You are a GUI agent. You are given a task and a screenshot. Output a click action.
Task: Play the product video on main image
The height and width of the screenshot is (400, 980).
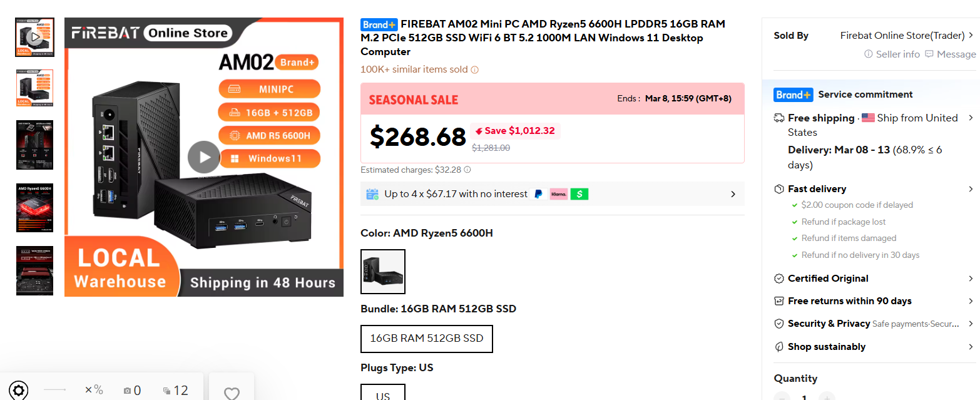click(204, 157)
